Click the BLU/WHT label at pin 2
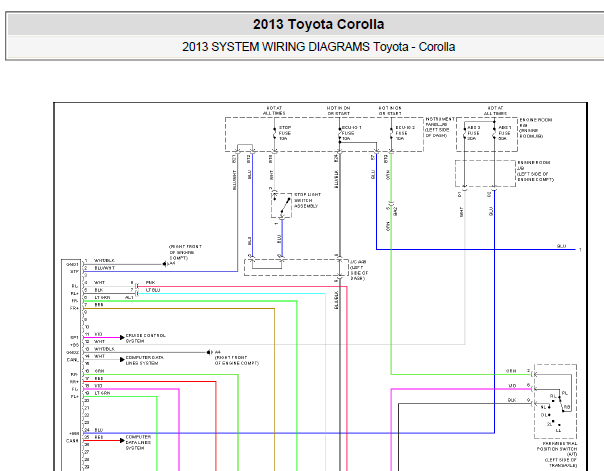This screenshot has width=604, height=471. point(104,268)
